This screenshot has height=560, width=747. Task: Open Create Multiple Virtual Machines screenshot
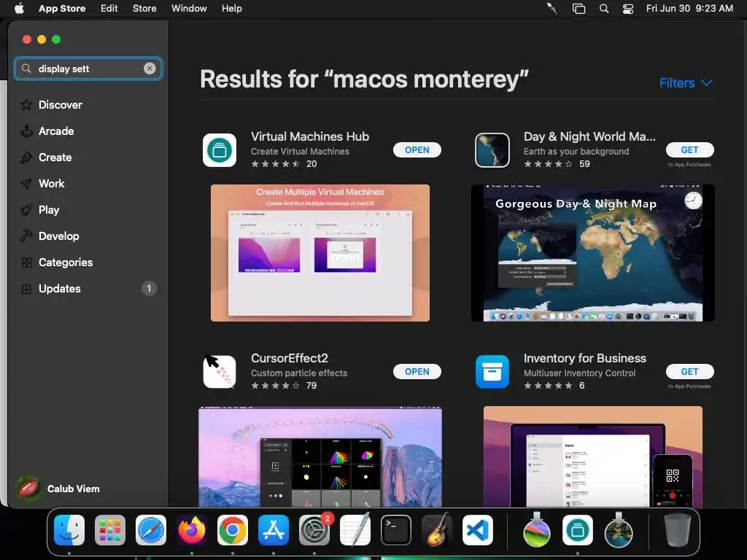(320, 253)
